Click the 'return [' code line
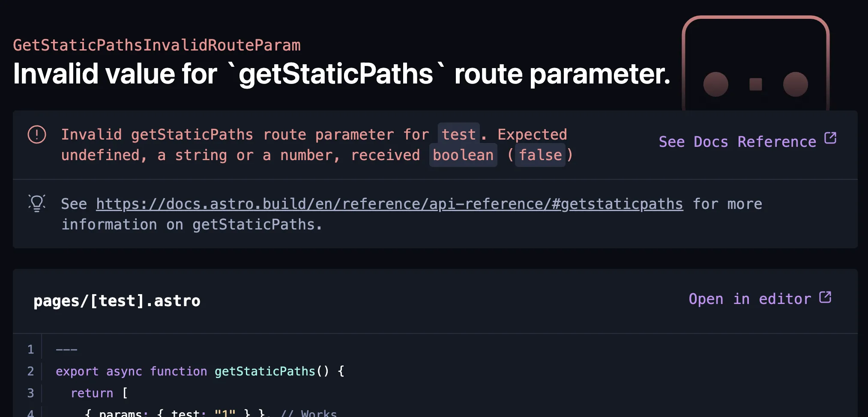The image size is (868, 417). (x=99, y=393)
